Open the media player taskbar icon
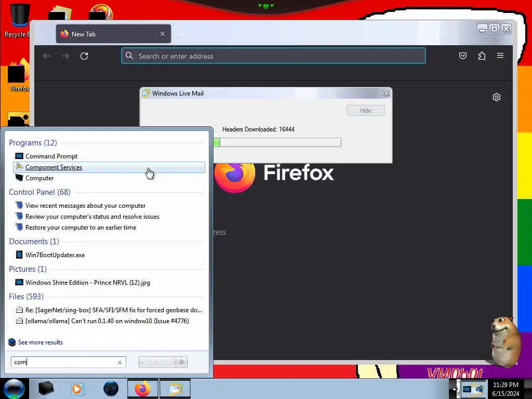The image size is (532, 399). tap(77, 389)
